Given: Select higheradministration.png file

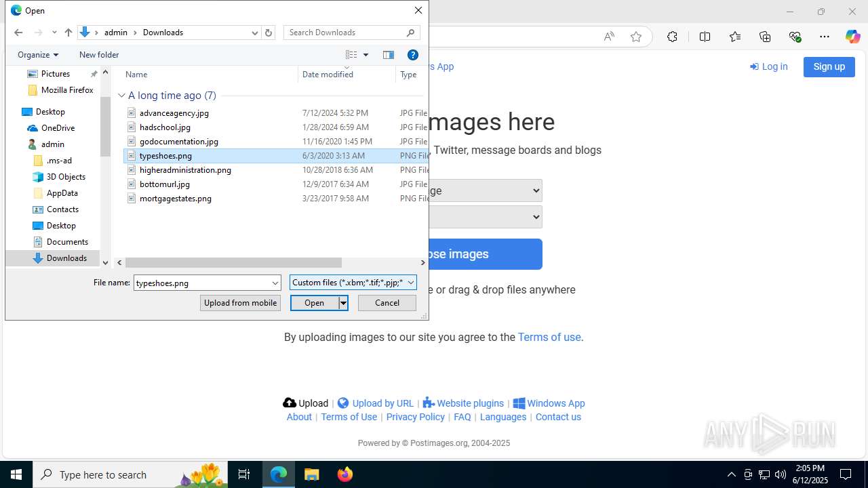Looking at the screenshot, I should coord(185,170).
